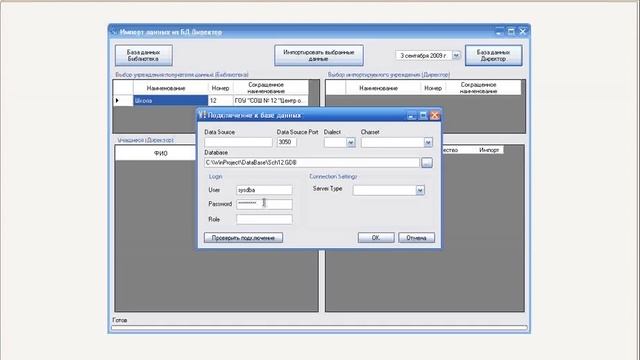Maximize the main import window
Screen dimensions: 640x360
click(511, 31)
